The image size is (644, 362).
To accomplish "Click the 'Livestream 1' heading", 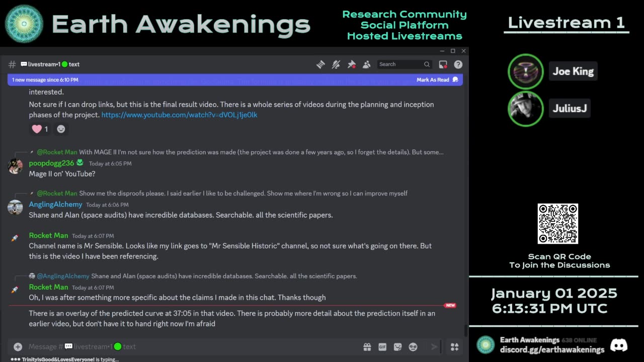I will tap(567, 23).
